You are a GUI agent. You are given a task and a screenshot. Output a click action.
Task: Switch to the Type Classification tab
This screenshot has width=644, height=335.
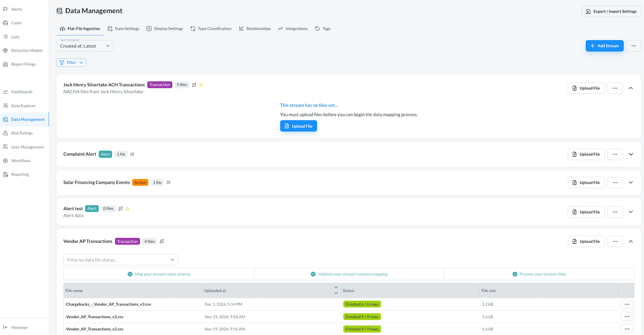coord(211,29)
